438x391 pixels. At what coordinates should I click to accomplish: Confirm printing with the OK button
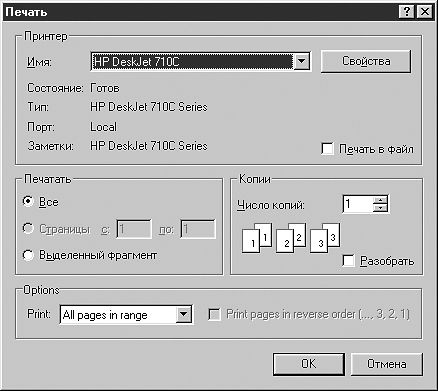pyautogui.click(x=309, y=364)
